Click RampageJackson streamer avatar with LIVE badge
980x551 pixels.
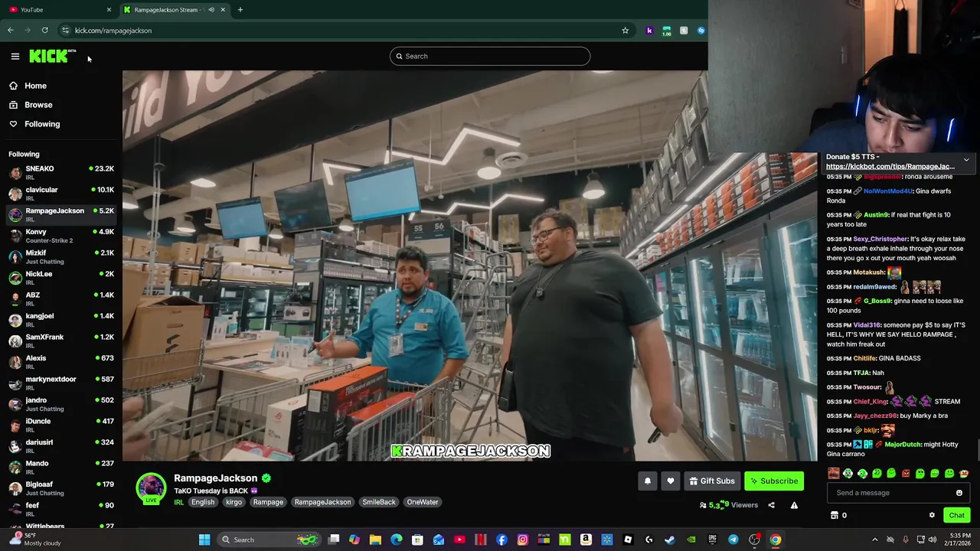tap(151, 489)
